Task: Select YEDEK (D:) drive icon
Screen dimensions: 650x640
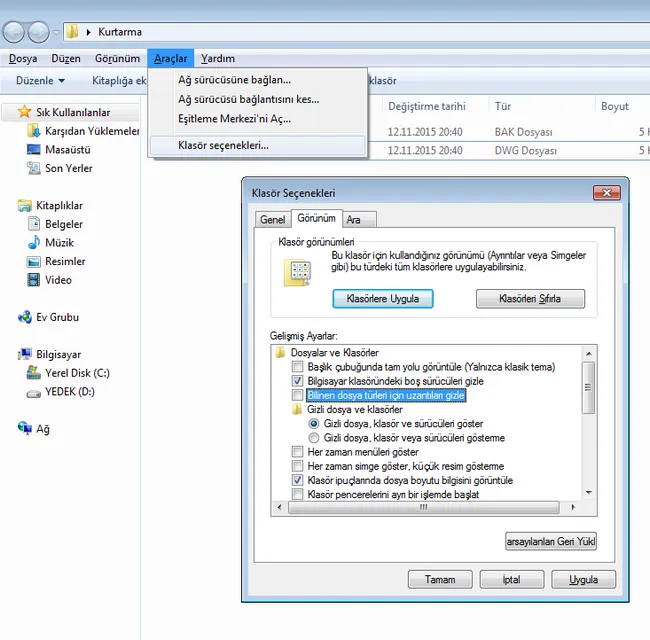Action: coord(35,393)
